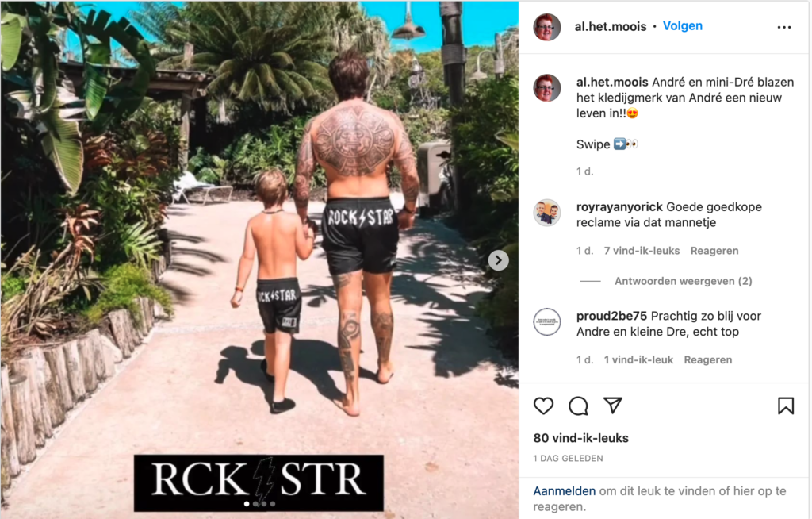Reply to royrayanyorick's comment with Reageren
This screenshot has height=519, width=812.
714,251
